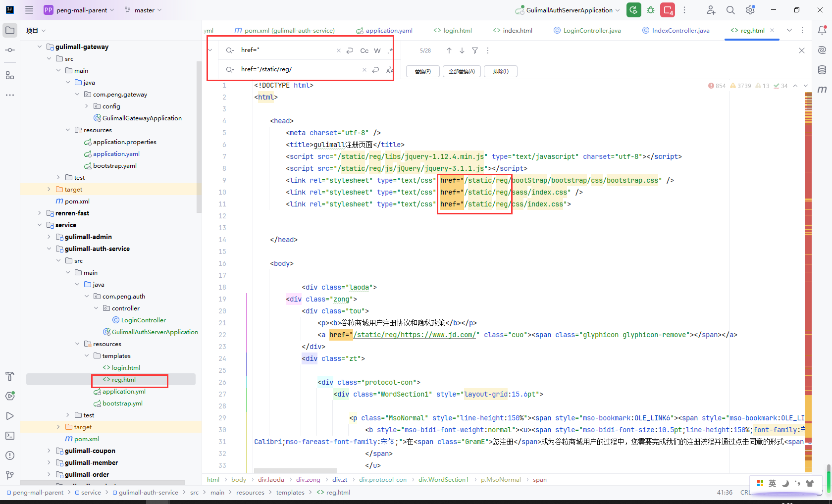Open the Project tool window folder icon

pyautogui.click(x=10, y=30)
